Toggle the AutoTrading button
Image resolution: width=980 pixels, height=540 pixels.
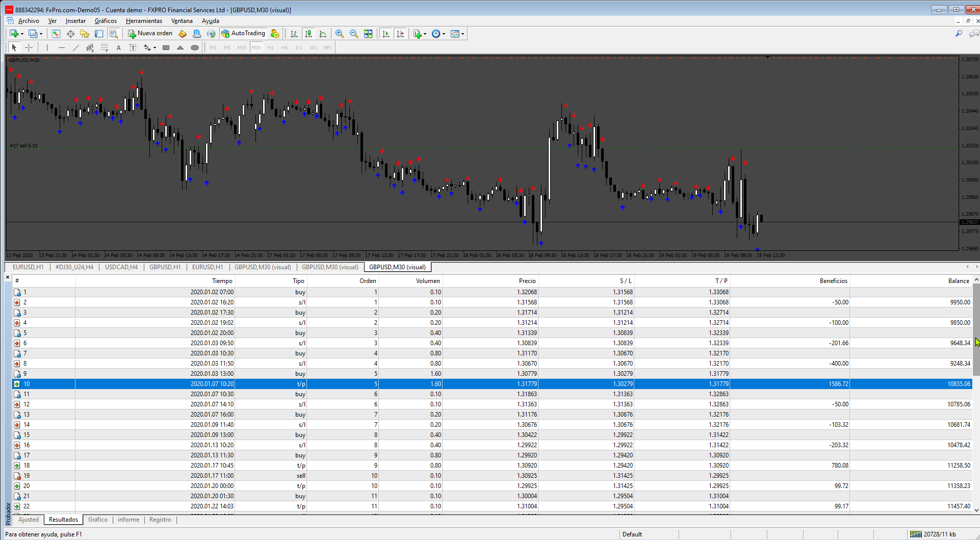[x=244, y=34]
